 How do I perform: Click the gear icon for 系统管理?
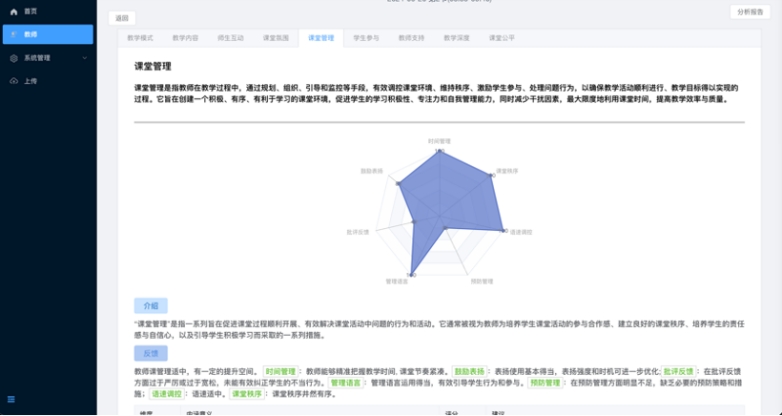point(14,58)
